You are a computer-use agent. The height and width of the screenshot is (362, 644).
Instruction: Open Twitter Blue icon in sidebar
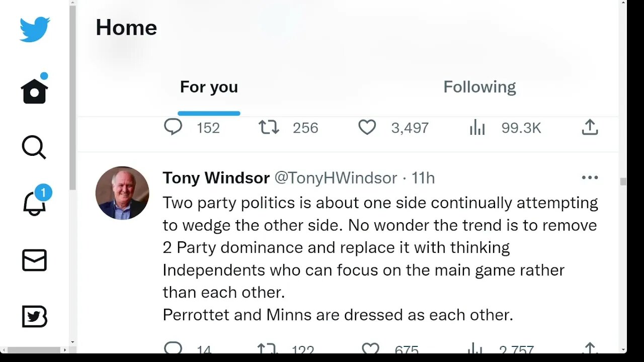pos(34,317)
